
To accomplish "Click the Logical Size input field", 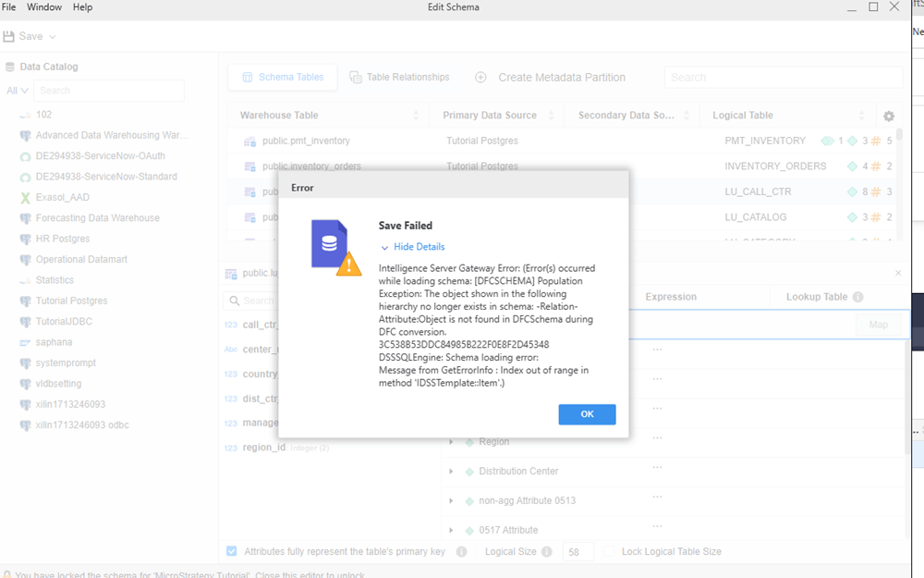I will [x=577, y=552].
